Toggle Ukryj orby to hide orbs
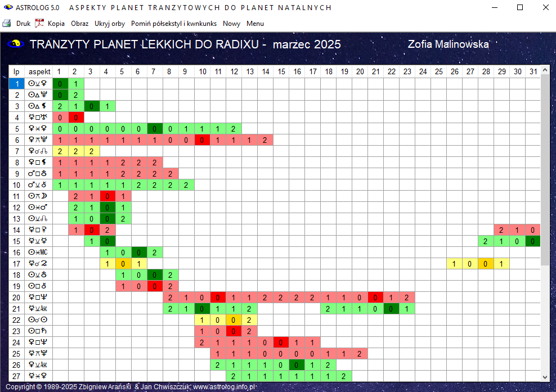This screenshot has width=556, height=392. click(x=110, y=24)
